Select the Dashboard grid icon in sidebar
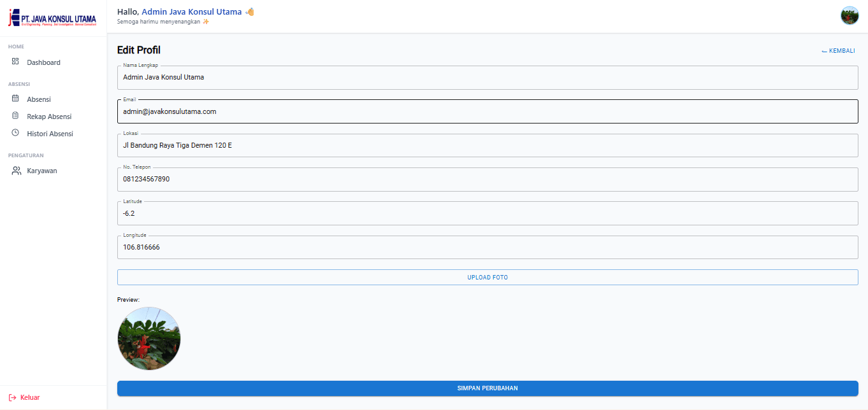This screenshot has width=868, height=410. click(x=15, y=62)
